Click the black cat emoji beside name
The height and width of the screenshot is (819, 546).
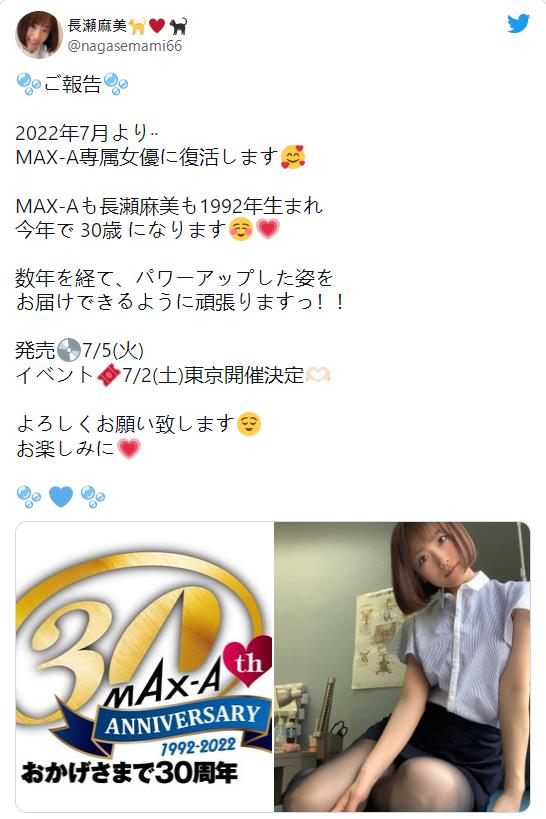pyautogui.click(x=178, y=26)
